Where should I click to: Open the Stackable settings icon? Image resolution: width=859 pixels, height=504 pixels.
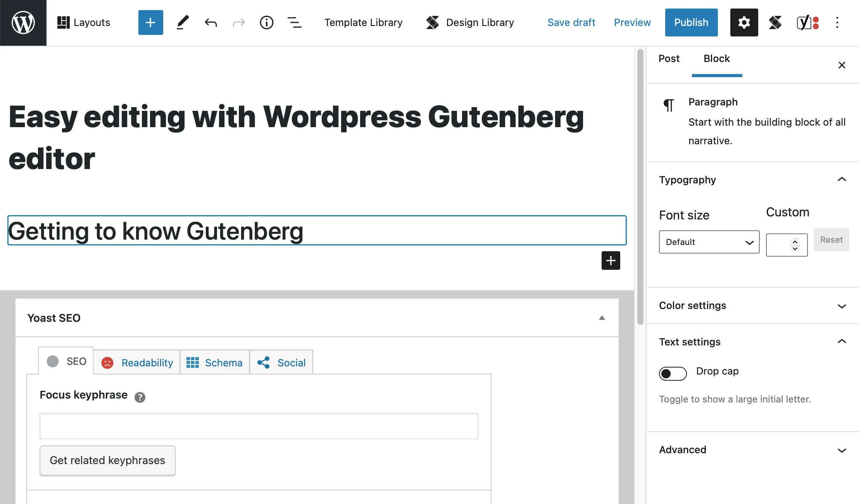775,22
